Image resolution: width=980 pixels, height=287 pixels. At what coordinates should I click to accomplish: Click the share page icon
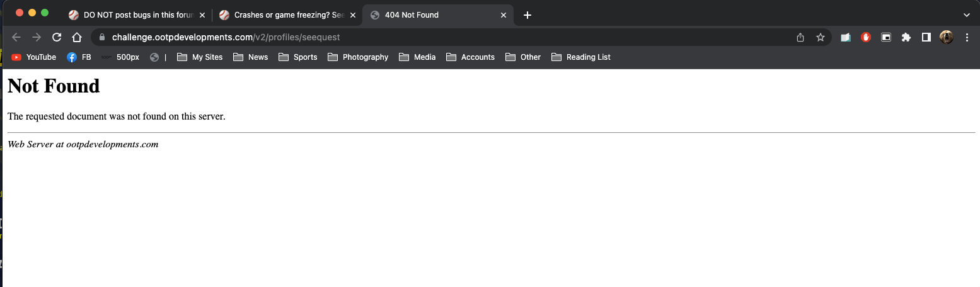tap(800, 37)
